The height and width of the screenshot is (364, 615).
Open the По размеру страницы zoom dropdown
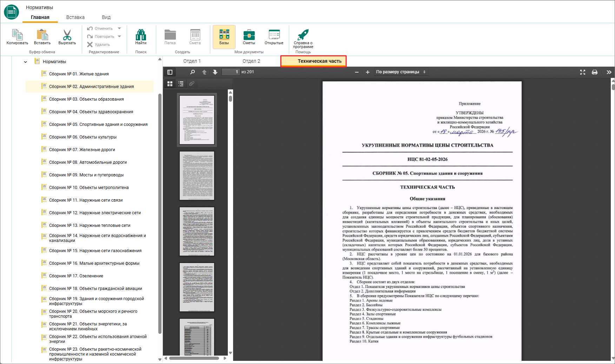[401, 72]
